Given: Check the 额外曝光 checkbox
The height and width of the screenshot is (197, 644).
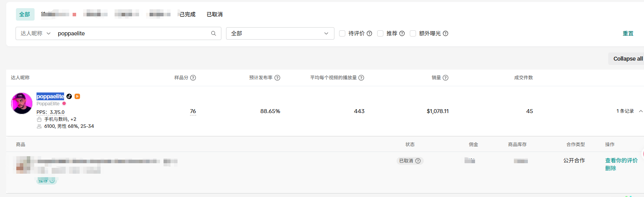Looking at the screenshot, I should [413, 33].
